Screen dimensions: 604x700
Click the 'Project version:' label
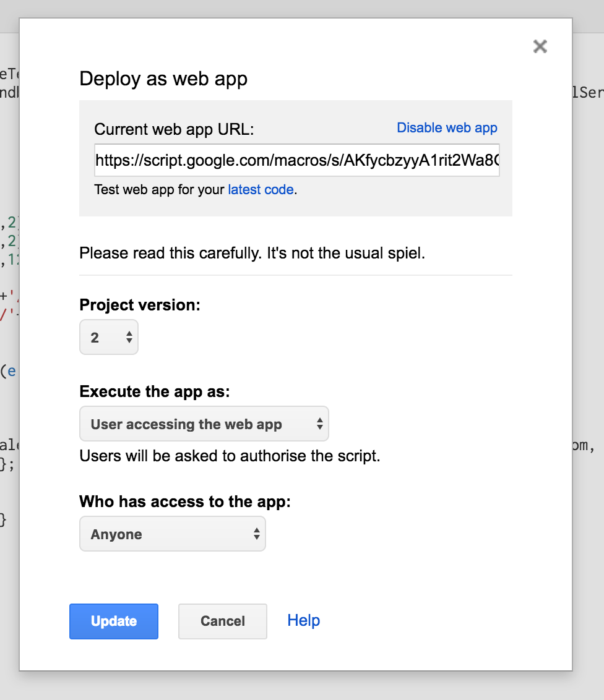(x=140, y=305)
